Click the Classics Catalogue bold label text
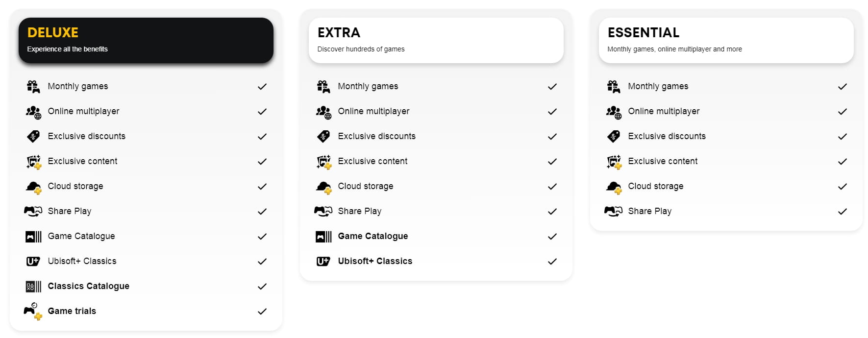This screenshot has width=868, height=338. (x=89, y=286)
